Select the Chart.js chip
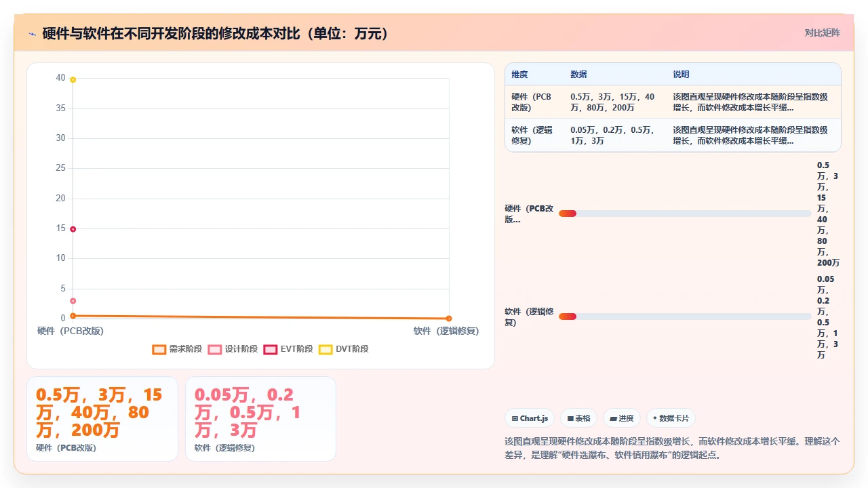The width and height of the screenshot is (868, 488). pos(530,418)
